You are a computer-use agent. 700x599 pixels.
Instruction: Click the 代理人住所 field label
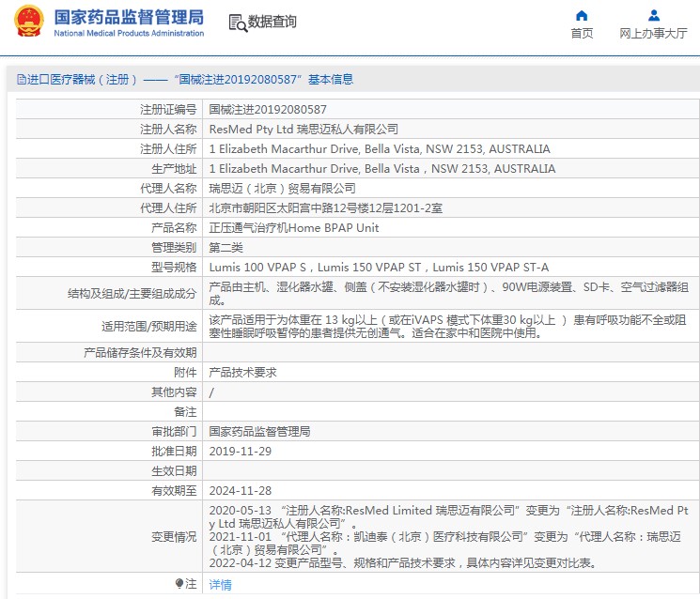[x=168, y=207]
